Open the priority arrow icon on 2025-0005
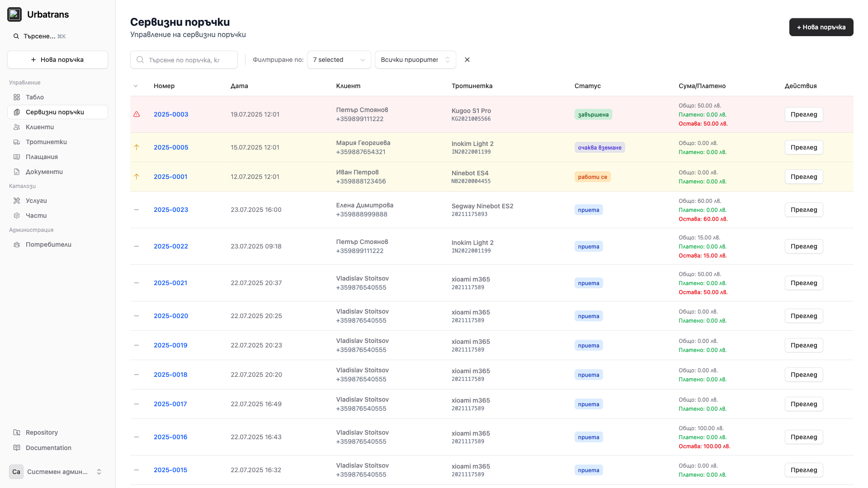This screenshot has width=868, height=488. pos(137,147)
